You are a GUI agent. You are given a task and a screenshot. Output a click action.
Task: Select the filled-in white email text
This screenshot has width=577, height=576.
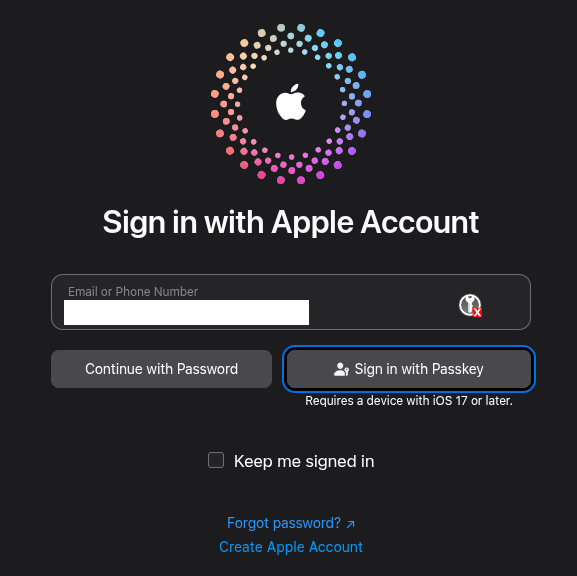coord(186,312)
